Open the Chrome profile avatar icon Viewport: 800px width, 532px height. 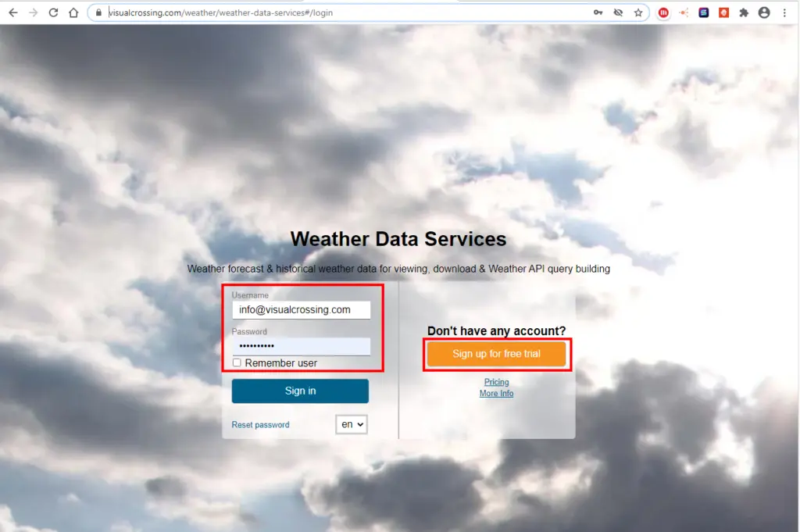click(764, 12)
